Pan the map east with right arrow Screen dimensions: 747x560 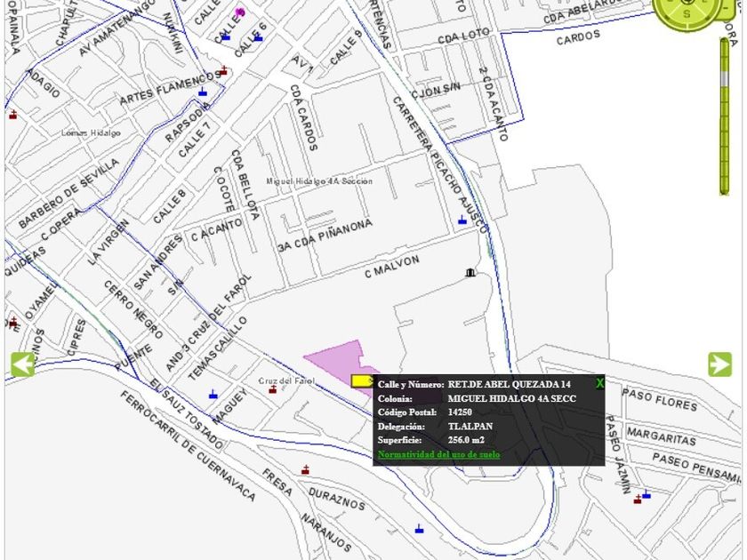coord(719,364)
